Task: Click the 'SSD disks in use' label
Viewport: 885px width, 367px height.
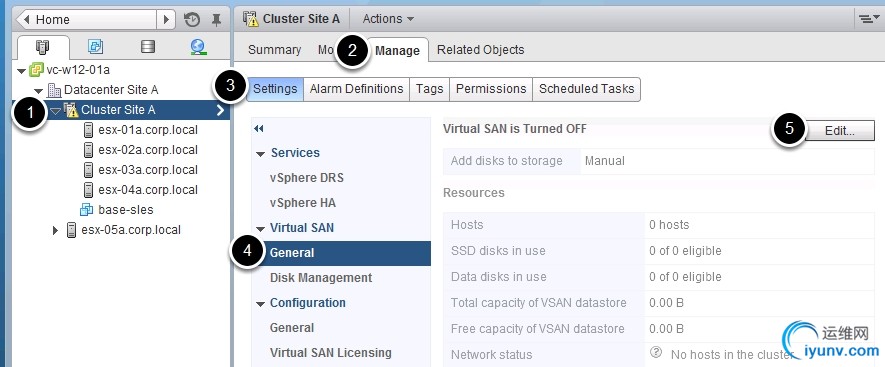Action: 498,251
